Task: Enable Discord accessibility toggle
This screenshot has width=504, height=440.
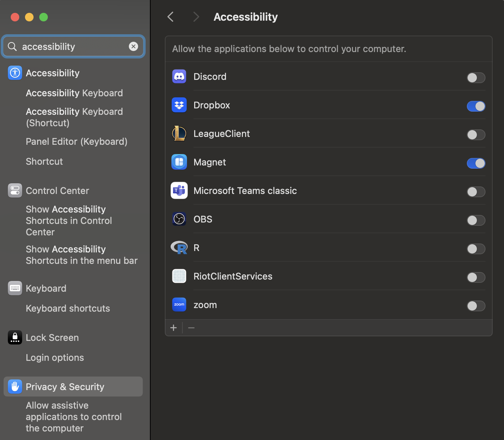Action: pyautogui.click(x=476, y=78)
